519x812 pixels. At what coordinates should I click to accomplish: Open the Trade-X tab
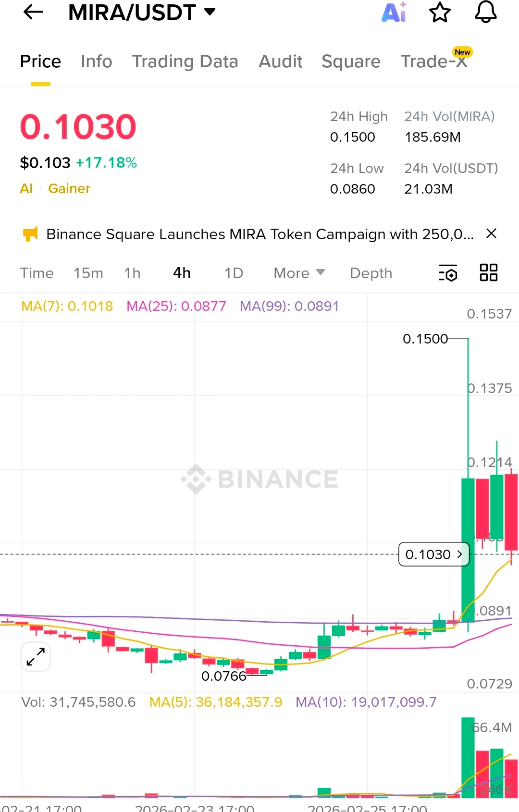click(x=434, y=62)
